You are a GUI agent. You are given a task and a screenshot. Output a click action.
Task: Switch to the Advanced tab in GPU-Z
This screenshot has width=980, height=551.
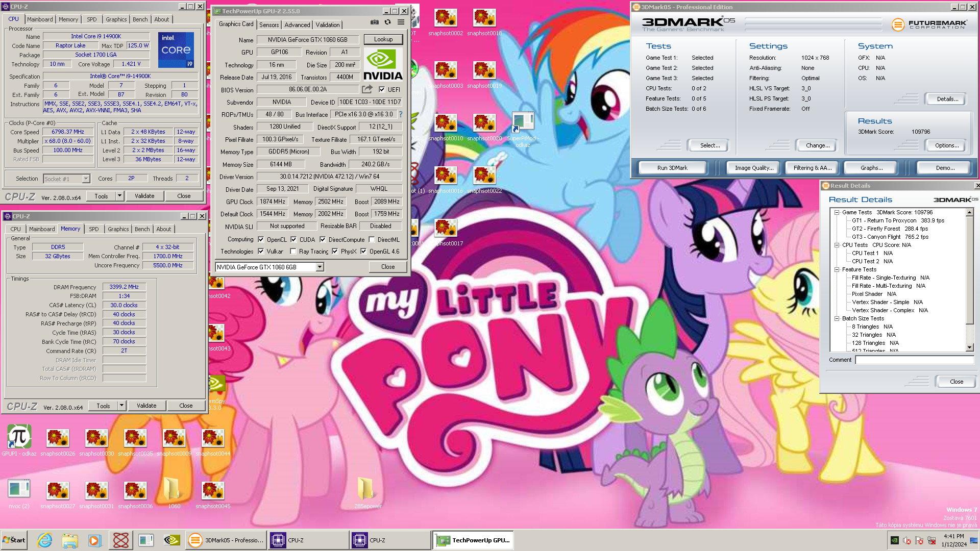tap(297, 24)
